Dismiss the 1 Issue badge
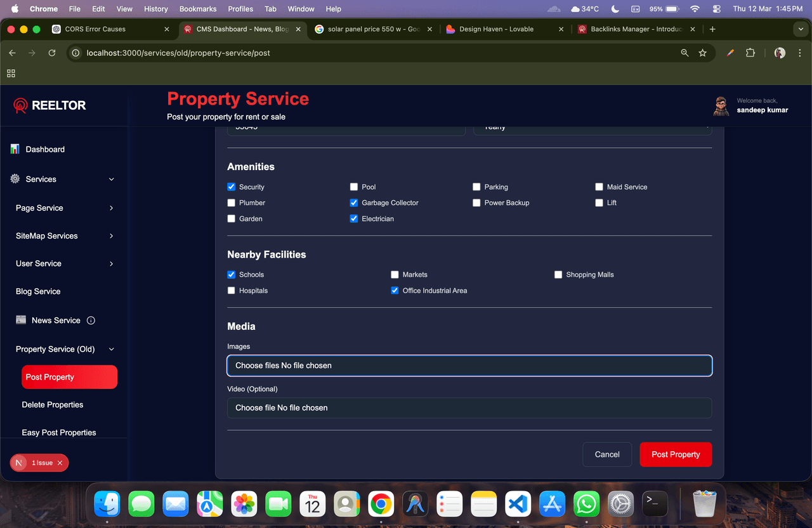 pyautogui.click(x=60, y=463)
